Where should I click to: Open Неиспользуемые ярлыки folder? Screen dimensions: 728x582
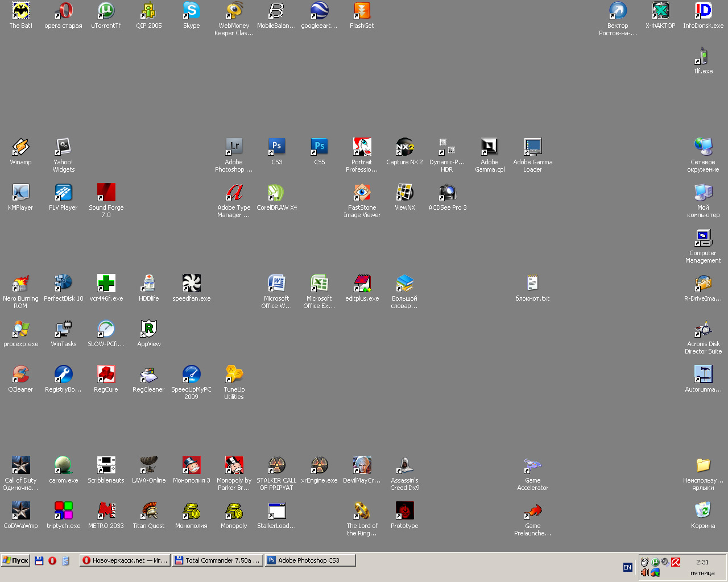(x=704, y=465)
